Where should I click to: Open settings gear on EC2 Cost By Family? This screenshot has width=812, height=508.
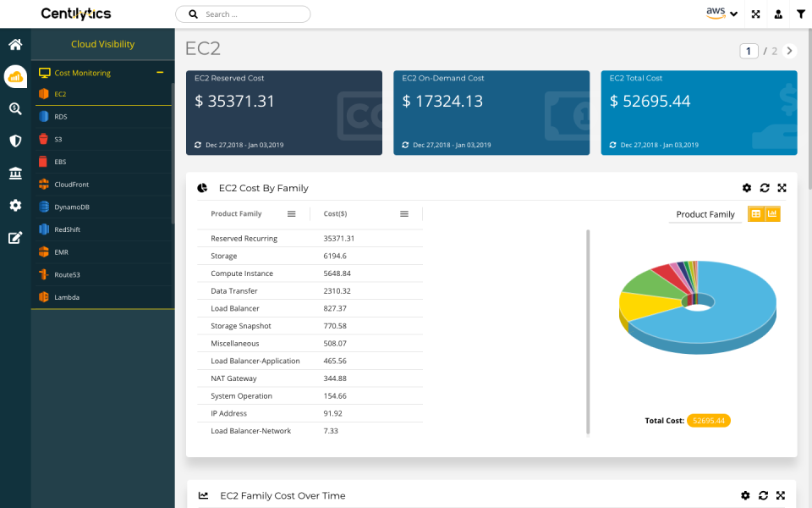[746, 188]
